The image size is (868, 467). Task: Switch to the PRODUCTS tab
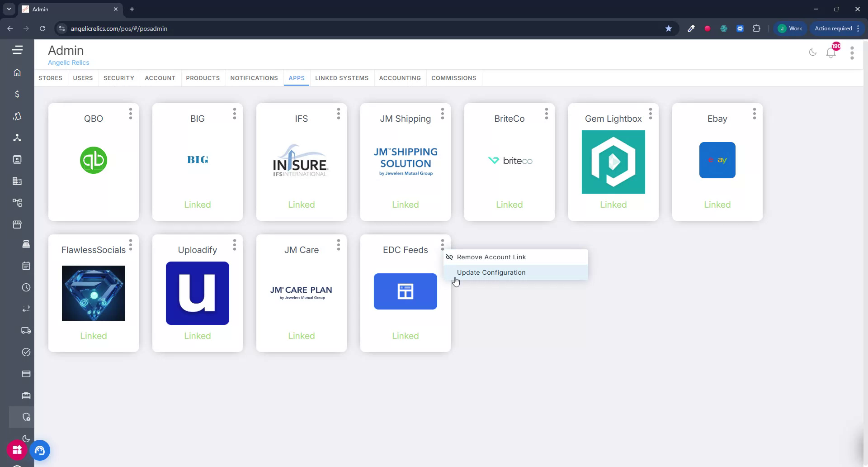(203, 78)
